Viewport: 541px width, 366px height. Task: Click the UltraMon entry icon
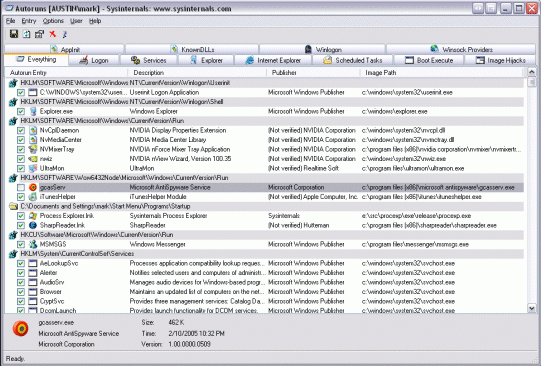[x=33, y=168]
